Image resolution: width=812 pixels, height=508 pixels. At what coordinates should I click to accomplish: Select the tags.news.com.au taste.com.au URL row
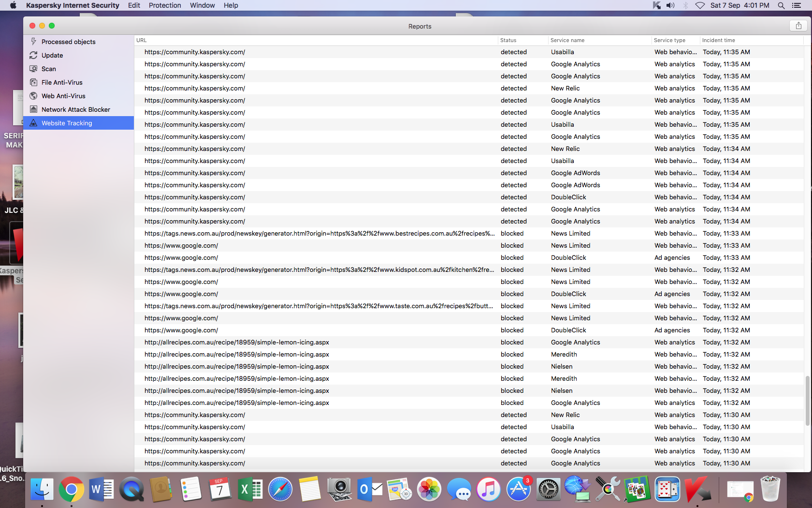click(469, 306)
